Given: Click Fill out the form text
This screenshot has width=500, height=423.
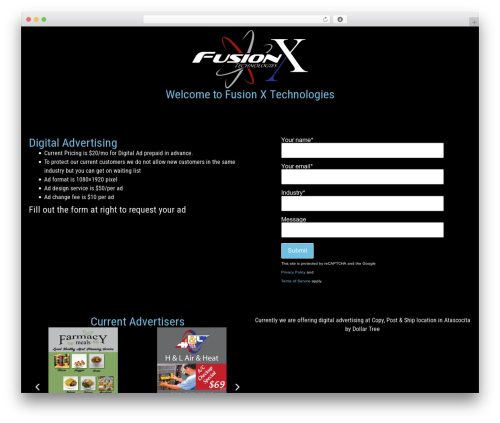Looking at the screenshot, I should point(107,210).
